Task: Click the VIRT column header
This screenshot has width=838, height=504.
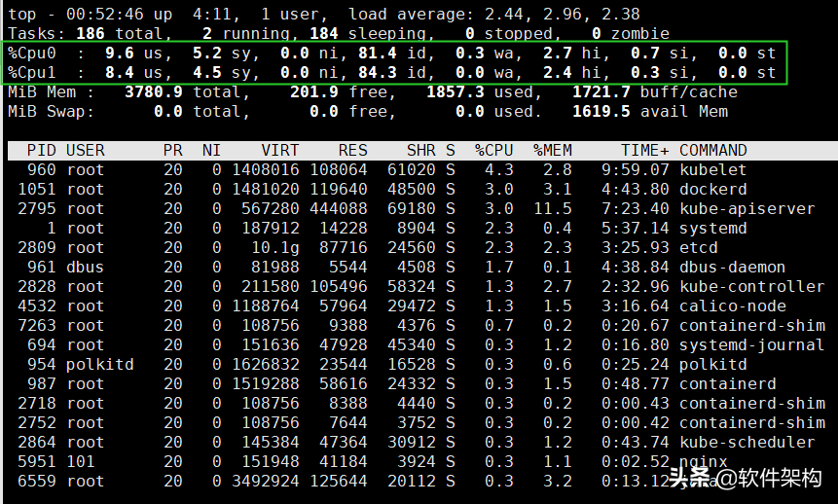Action: 279,150
